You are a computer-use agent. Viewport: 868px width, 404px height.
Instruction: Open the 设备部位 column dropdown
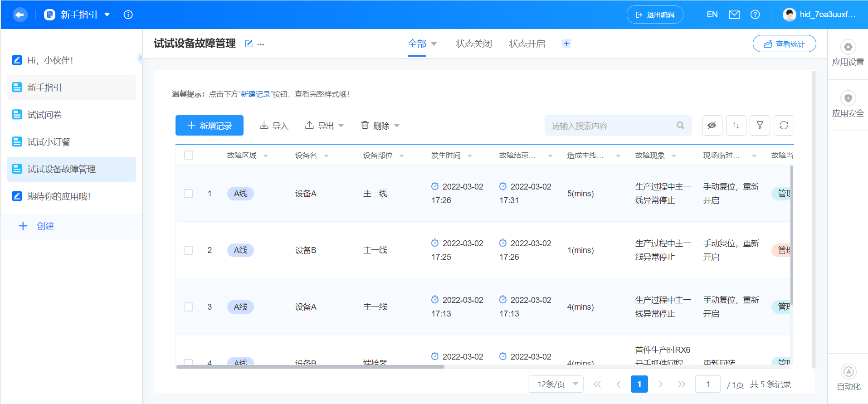(402, 156)
